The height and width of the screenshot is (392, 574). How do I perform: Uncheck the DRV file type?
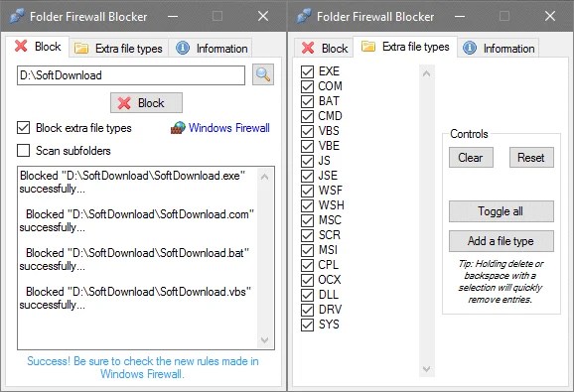[307, 310]
